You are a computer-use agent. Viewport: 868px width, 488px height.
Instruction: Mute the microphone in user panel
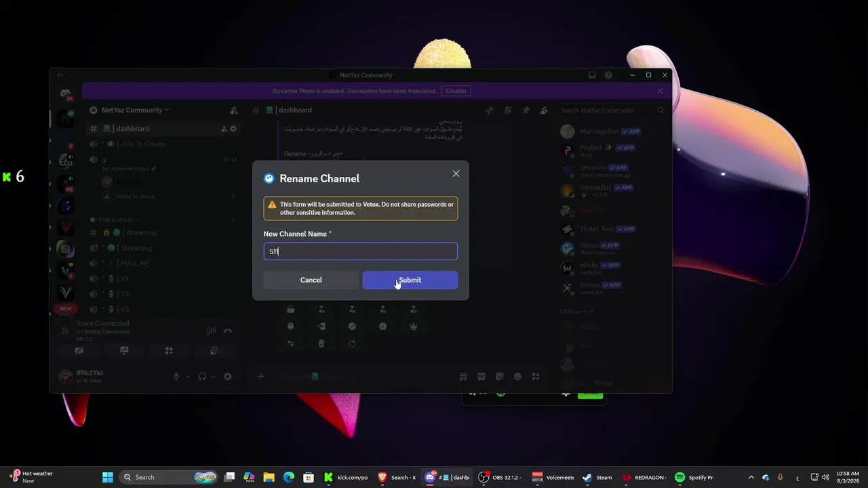coord(176,377)
